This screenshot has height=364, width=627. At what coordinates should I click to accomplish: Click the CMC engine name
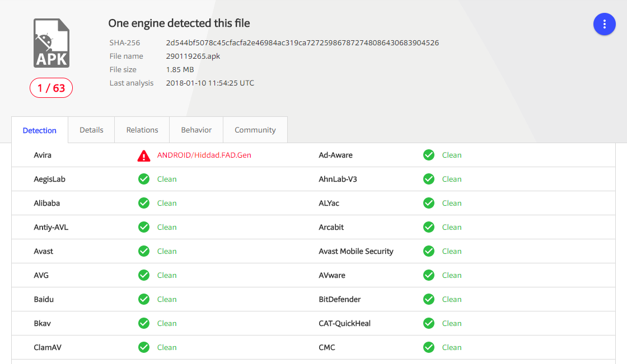[x=327, y=347]
